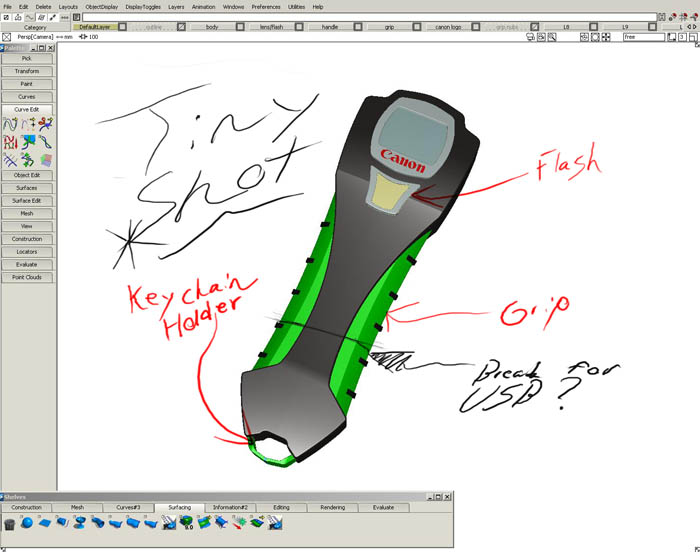The height and width of the screenshot is (552, 700).
Task: Click the green S-shaped curve edit tool
Action: [28, 160]
